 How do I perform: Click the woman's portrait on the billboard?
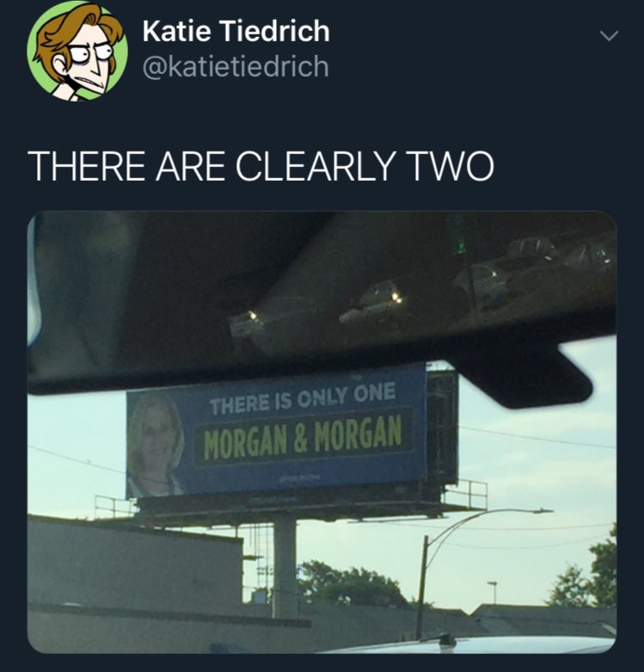coord(156,443)
